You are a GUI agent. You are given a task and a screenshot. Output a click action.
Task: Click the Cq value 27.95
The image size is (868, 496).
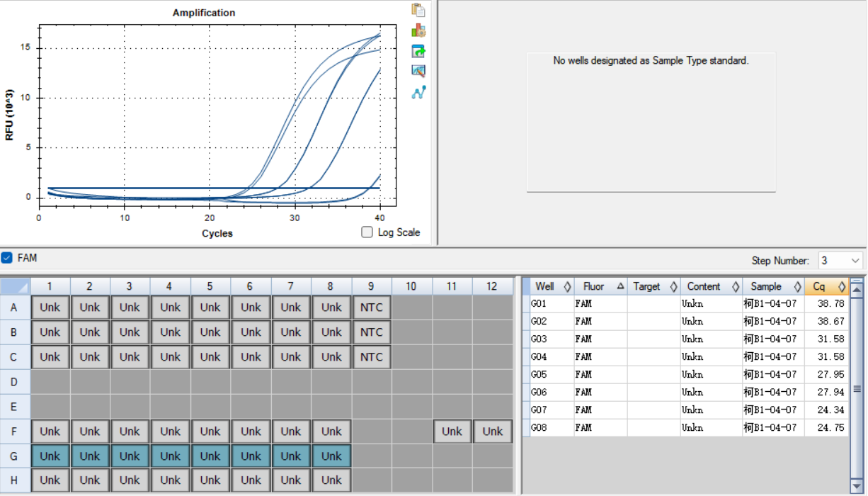click(830, 374)
